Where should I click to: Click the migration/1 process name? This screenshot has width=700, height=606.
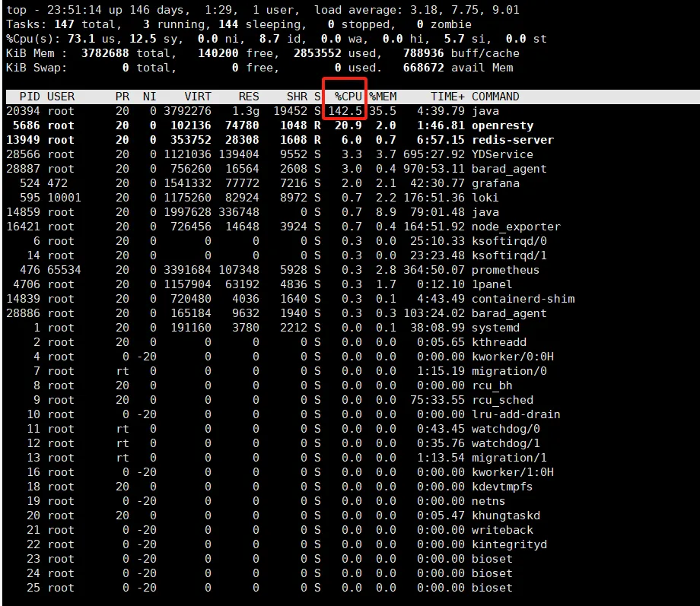(509, 458)
